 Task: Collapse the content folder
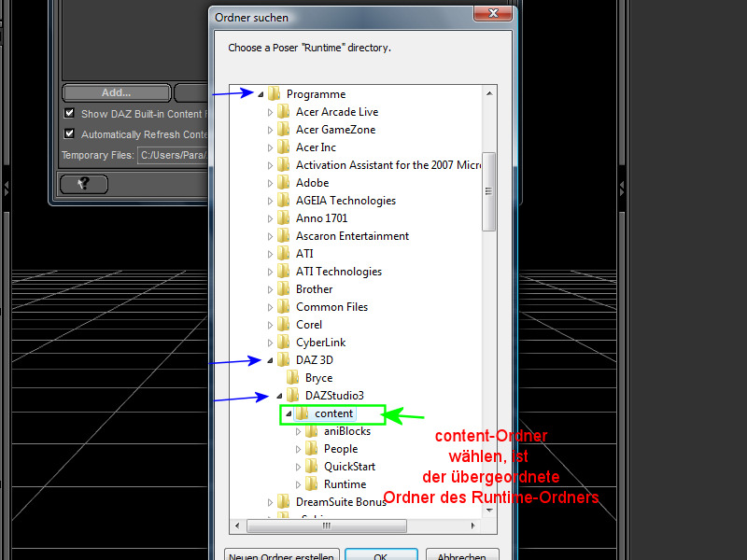tap(289, 413)
